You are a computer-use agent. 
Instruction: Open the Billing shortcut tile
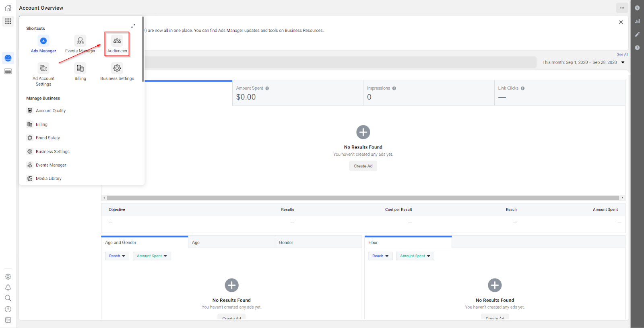click(x=80, y=72)
